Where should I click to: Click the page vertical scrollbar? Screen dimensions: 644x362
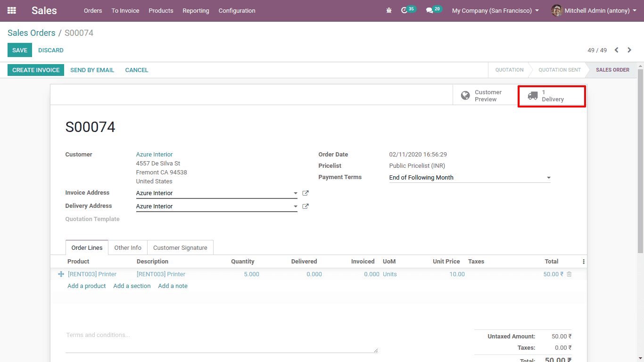(640, 160)
